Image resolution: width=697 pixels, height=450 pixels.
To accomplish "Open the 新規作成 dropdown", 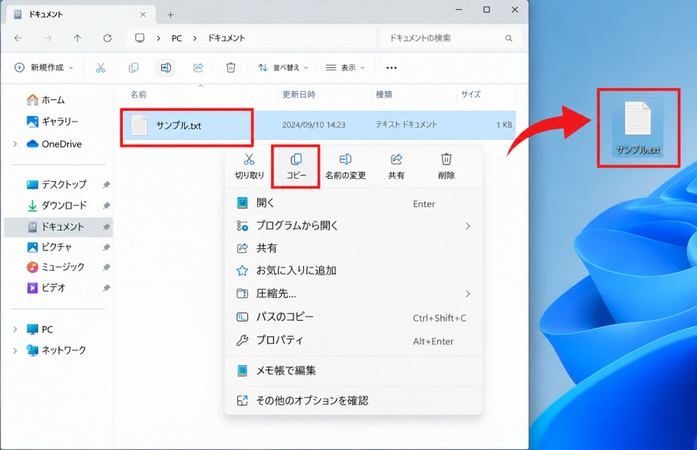I will [44, 68].
